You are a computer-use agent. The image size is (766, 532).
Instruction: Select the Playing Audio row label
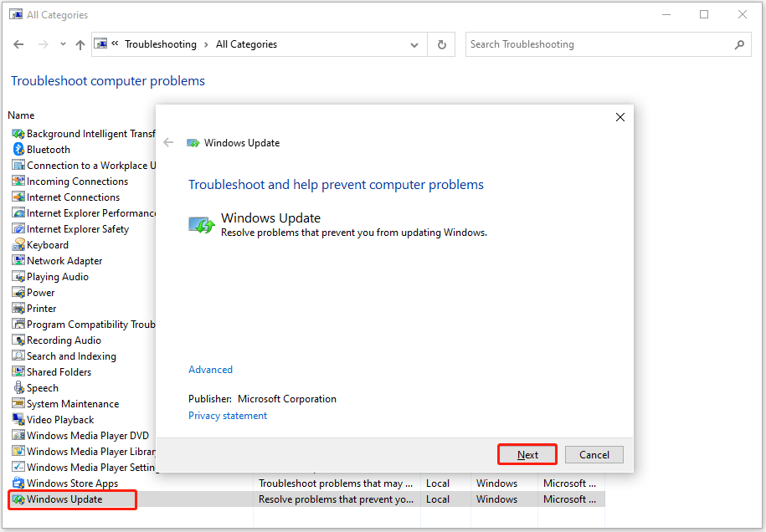(x=58, y=277)
